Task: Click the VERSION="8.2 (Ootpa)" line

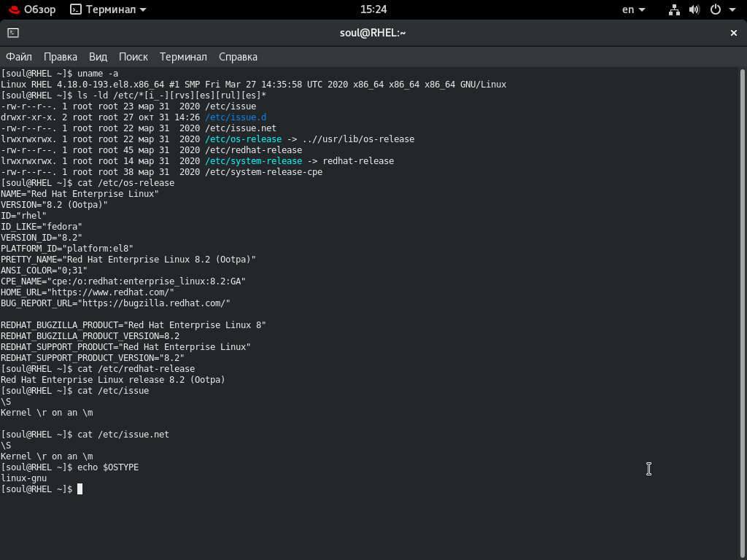Action: (x=54, y=205)
